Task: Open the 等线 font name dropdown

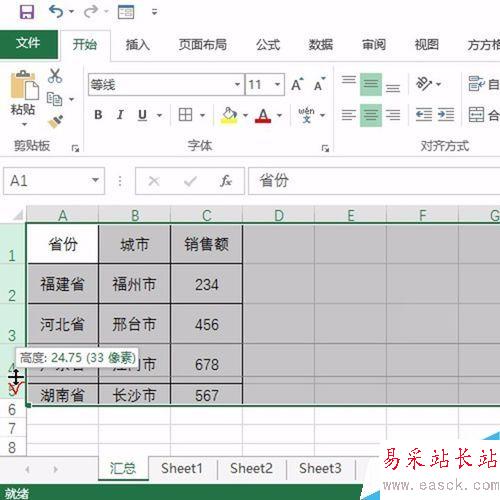Action: [237, 85]
